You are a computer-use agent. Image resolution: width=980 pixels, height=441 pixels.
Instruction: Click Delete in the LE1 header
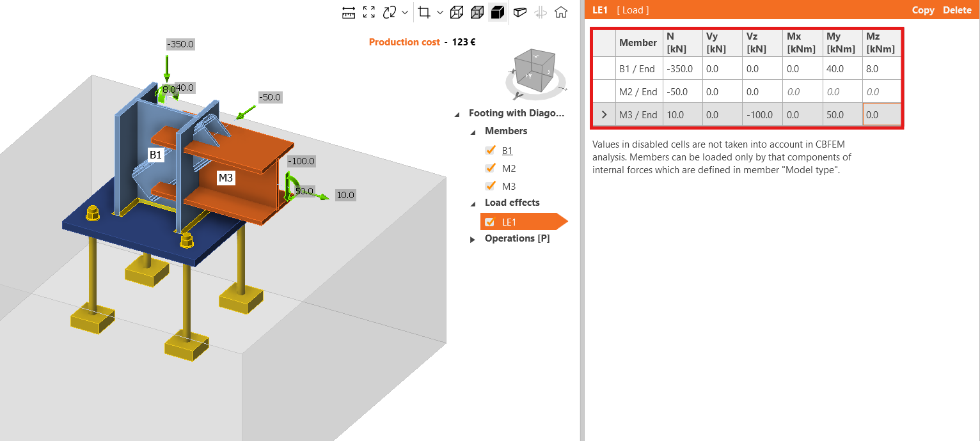[x=957, y=10]
